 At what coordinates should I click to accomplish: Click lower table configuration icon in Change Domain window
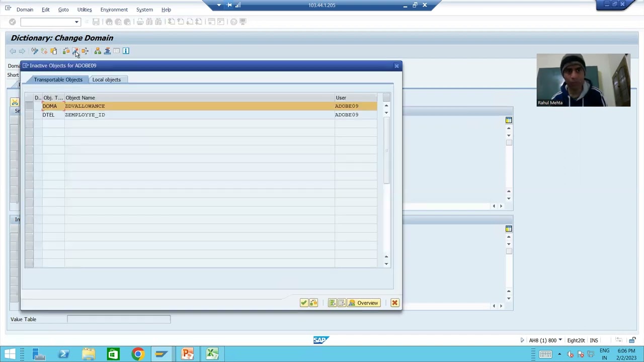tap(509, 229)
